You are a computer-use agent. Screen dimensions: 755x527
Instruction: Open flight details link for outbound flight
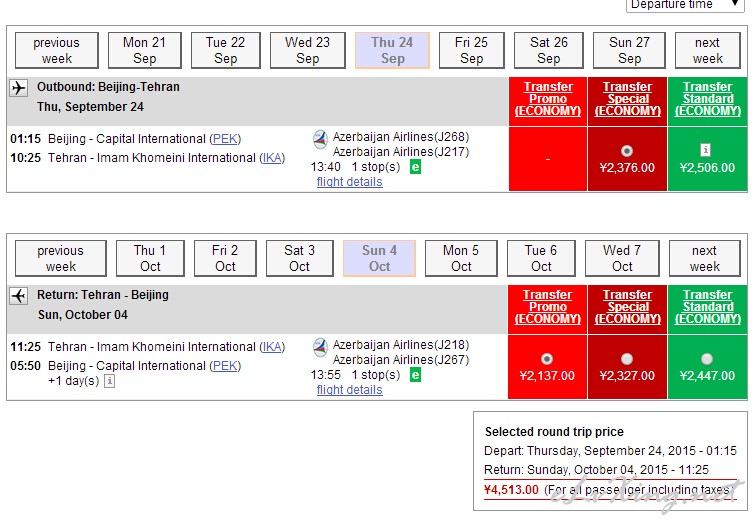tap(349, 182)
